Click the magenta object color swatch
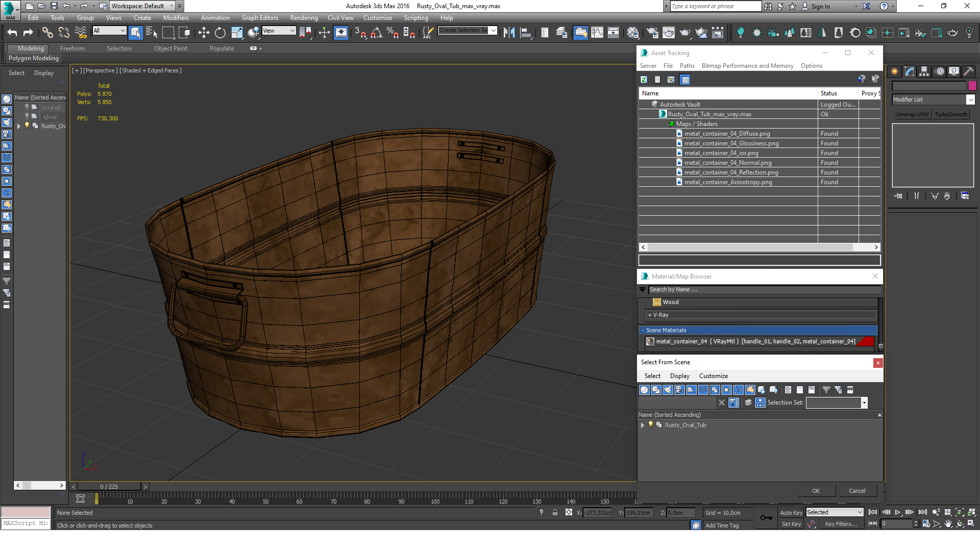 [x=972, y=86]
